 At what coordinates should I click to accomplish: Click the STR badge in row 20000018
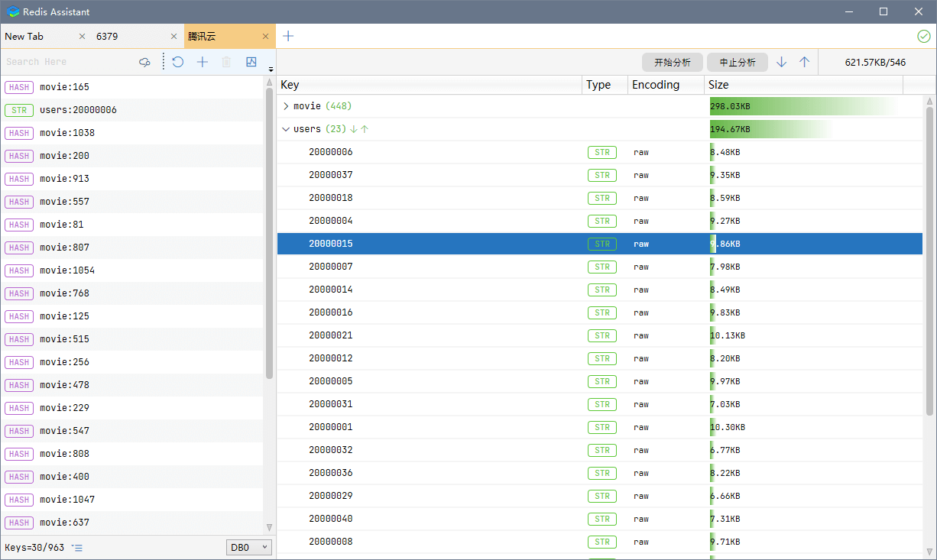coord(602,198)
